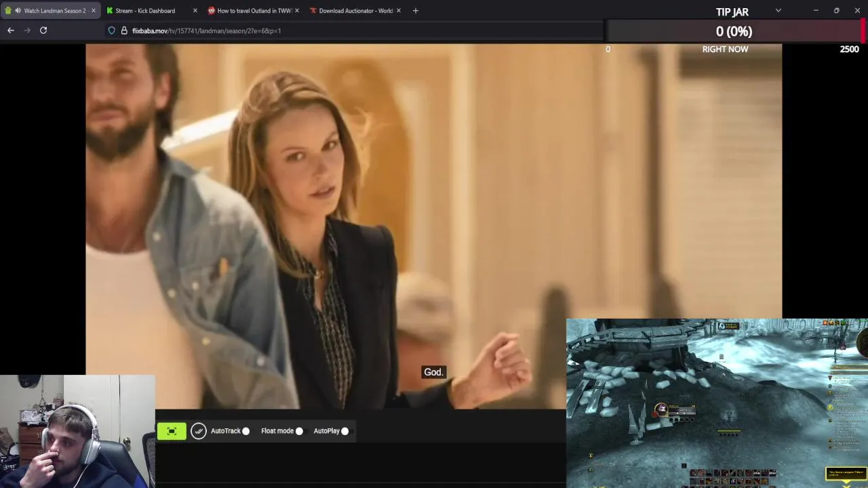Click the TIP JAR overlay title
Screen dimensions: 868x488
(x=732, y=12)
